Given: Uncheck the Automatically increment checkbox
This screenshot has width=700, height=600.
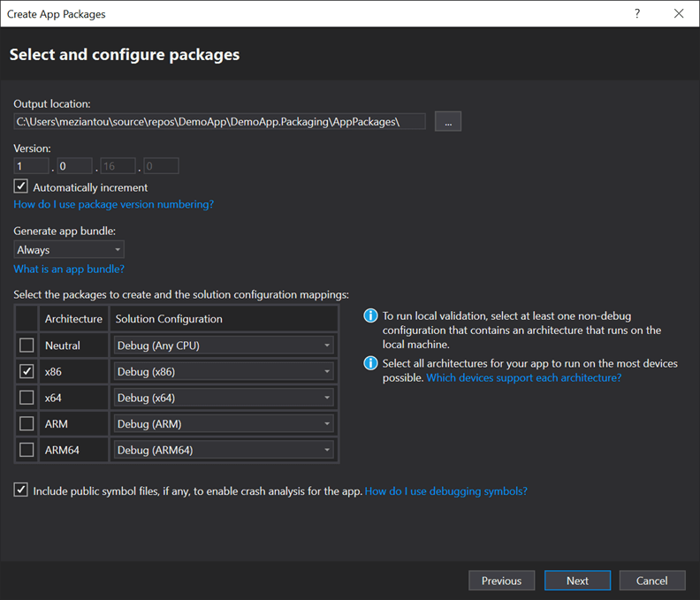Looking at the screenshot, I should [21, 186].
